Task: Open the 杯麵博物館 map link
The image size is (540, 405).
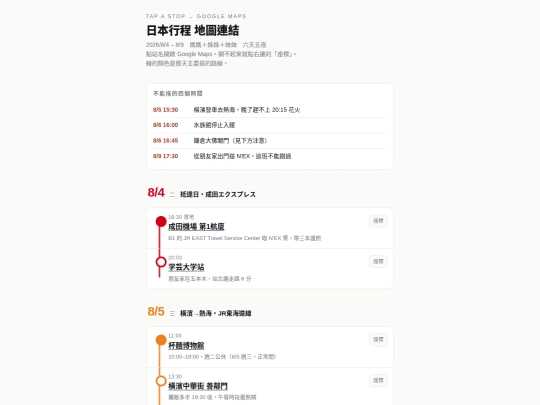Action: 186,345
